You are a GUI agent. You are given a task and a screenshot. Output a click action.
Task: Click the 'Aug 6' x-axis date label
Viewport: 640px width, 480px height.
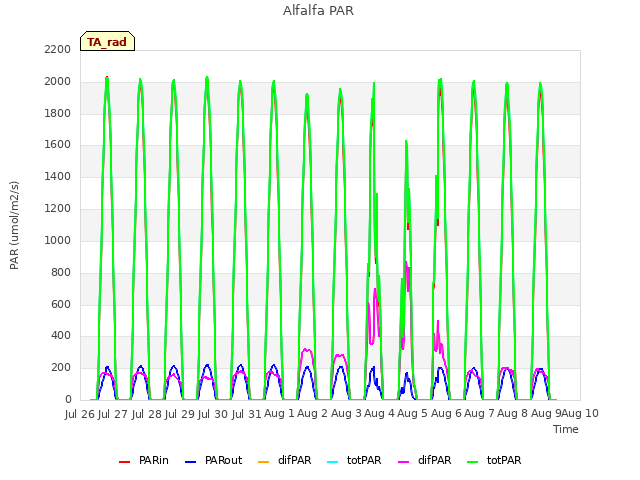(446, 413)
